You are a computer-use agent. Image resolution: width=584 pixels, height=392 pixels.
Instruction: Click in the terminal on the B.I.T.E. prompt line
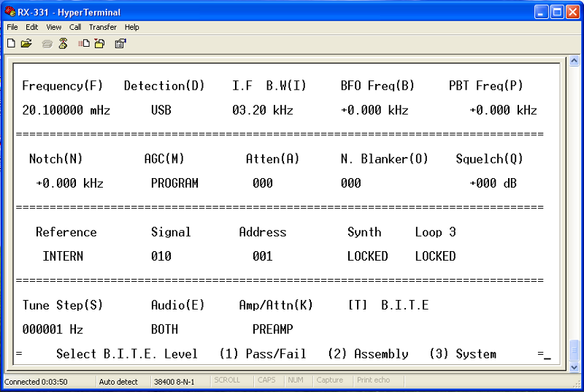pos(277,354)
